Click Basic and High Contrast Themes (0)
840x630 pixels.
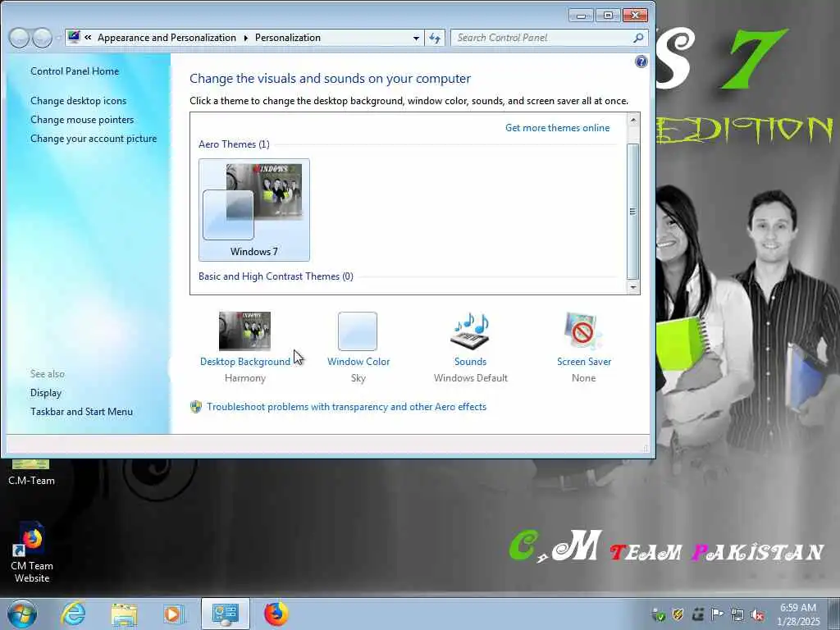point(276,276)
